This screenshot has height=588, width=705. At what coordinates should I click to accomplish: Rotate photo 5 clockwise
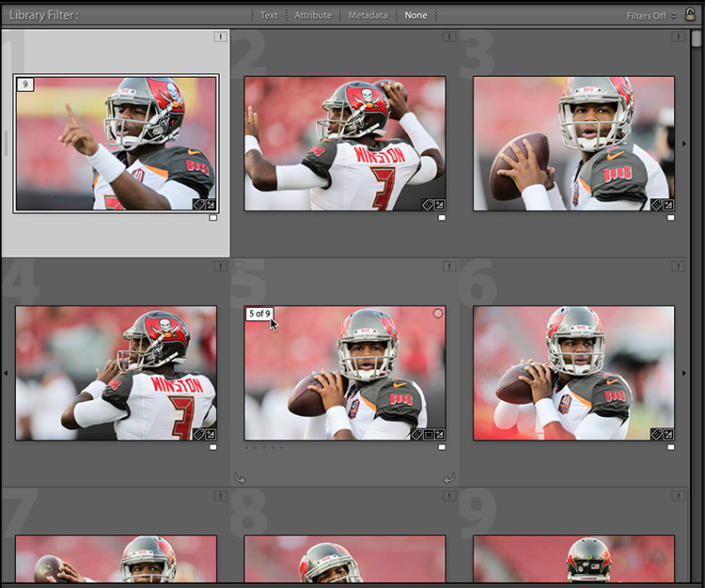[x=449, y=478]
